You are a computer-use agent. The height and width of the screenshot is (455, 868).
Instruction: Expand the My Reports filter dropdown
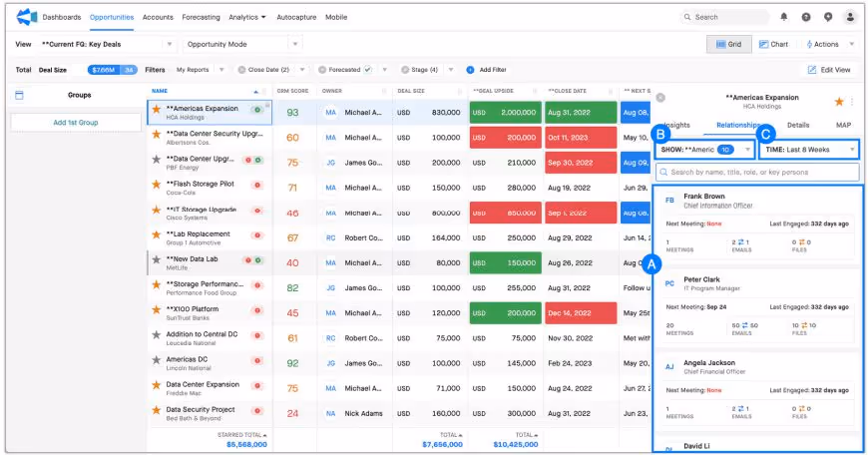pos(221,70)
